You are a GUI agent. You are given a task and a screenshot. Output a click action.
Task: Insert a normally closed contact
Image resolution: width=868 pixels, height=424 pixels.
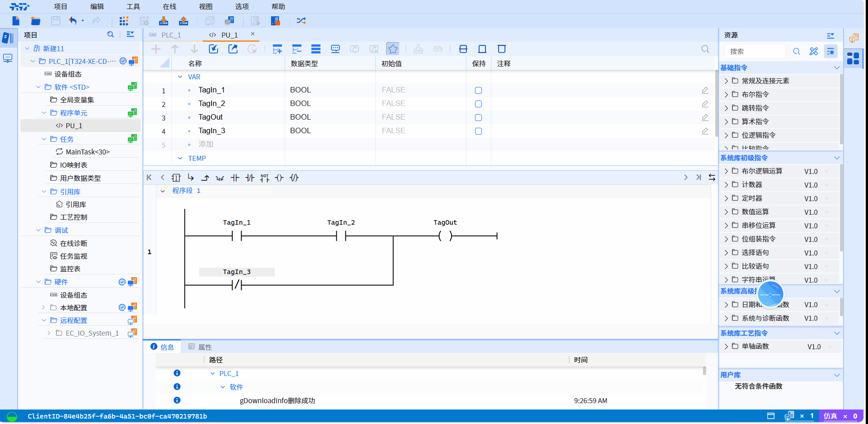(x=250, y=178)
